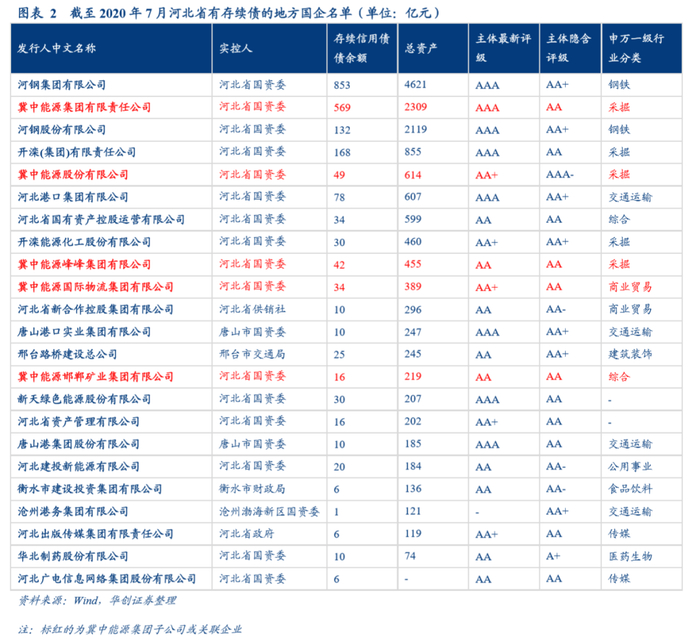Select the industry cell '建筑装饰'
Screen dimensions: 700x641
[630, 354]
